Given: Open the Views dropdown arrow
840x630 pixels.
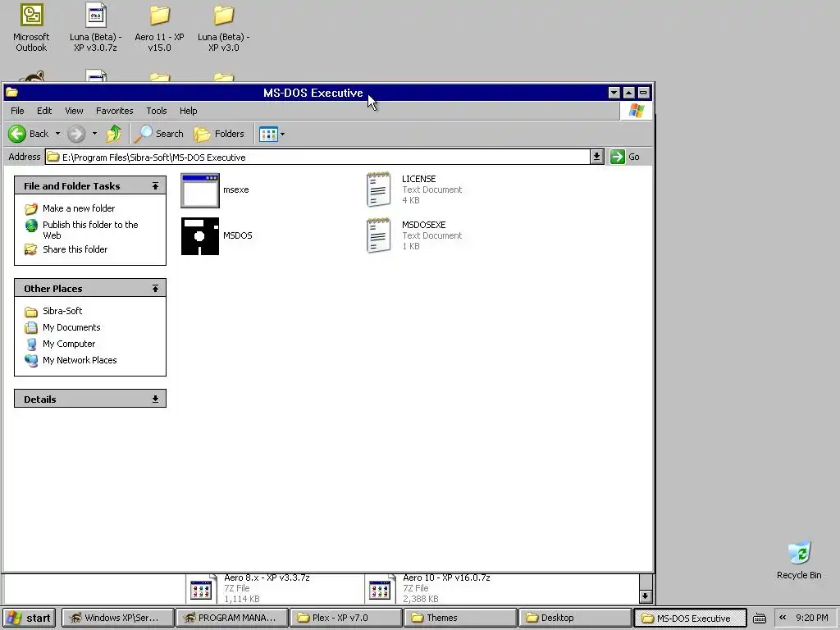Looking at the screenshot, I should (283, 134).
